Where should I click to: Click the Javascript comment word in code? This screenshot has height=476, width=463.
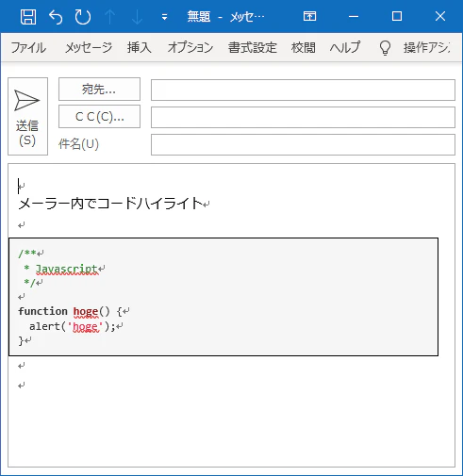click(67, 269)
